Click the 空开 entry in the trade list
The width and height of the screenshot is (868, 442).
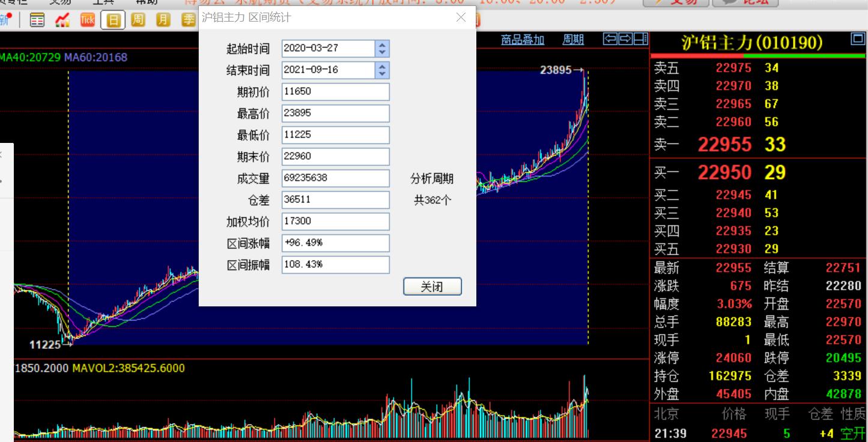854,433
